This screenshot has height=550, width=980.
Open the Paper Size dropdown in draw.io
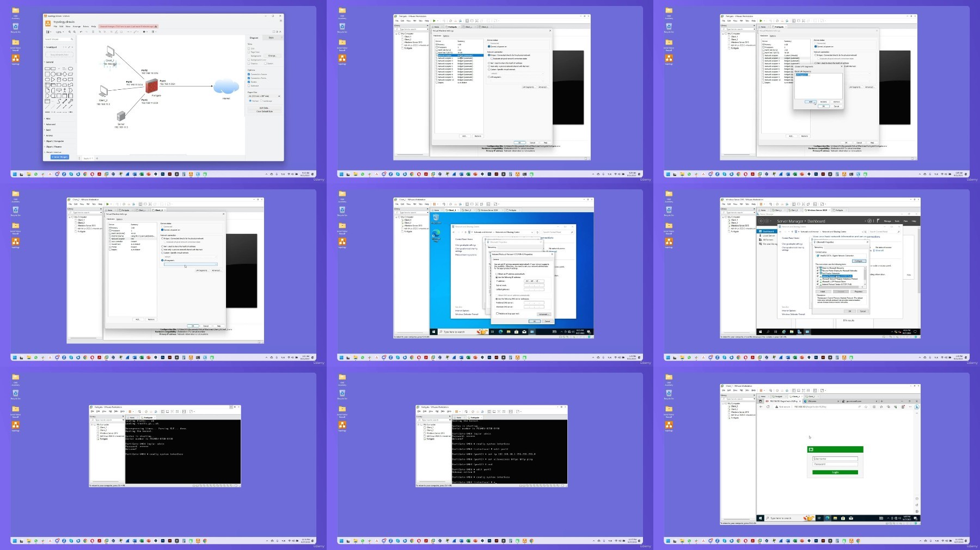[264, 96]
